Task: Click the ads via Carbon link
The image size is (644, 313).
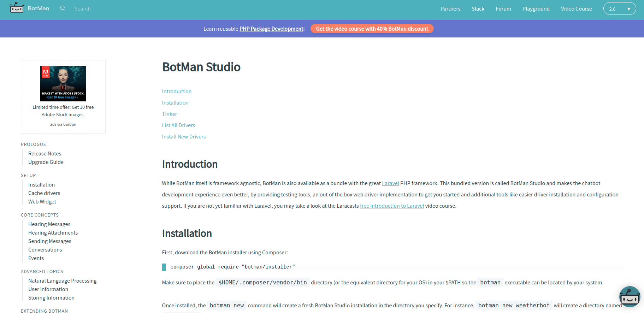Action: point(63,124)
